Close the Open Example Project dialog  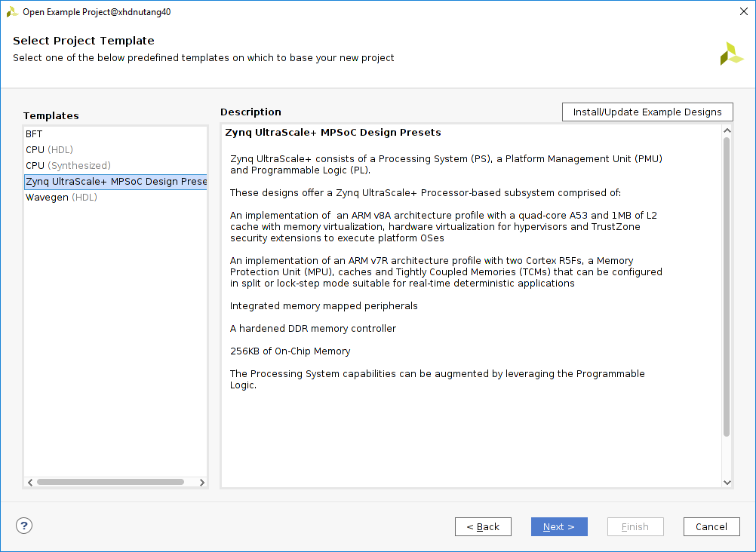743,11
